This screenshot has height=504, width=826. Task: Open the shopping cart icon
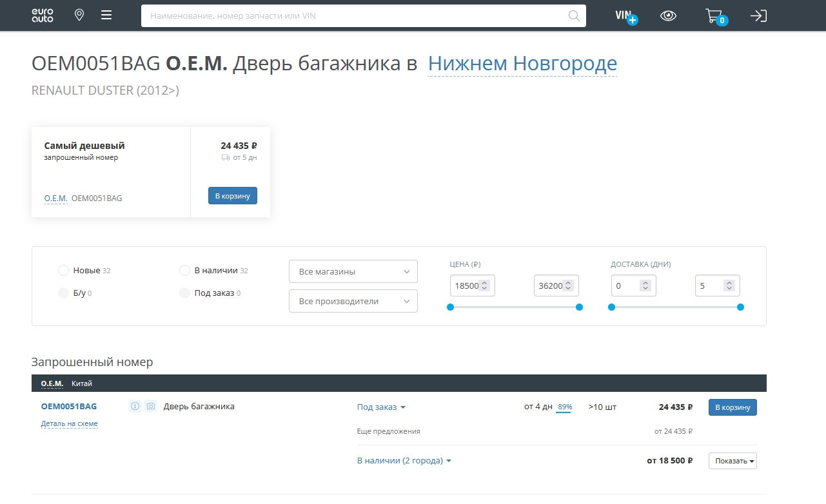[716, 16]
